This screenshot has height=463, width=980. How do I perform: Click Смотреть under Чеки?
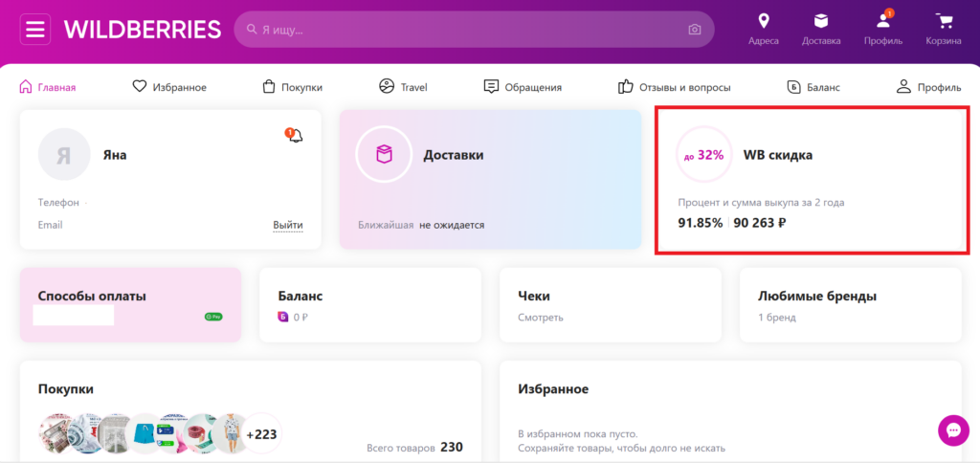pos(541,318)
